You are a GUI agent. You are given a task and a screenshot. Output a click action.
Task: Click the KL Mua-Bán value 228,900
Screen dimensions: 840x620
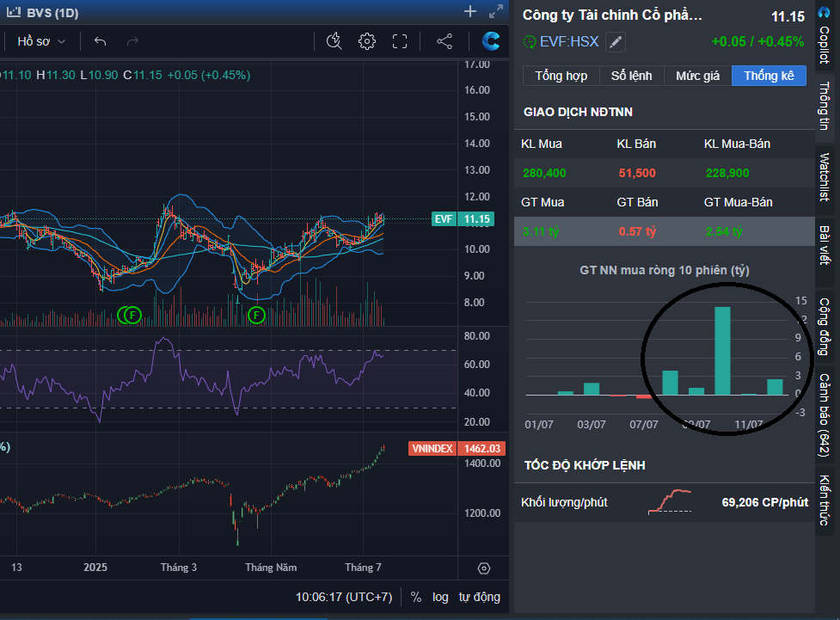(x=727, y=173)
